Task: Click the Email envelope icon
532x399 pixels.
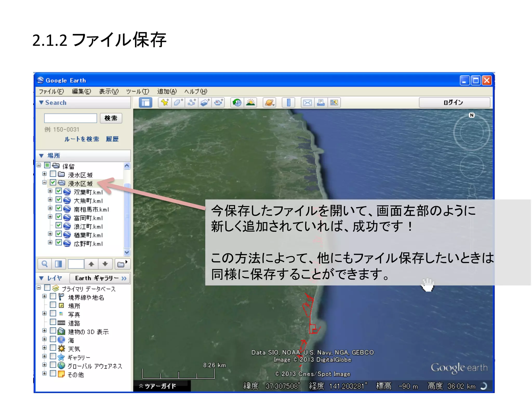Action: click(308, 103)
